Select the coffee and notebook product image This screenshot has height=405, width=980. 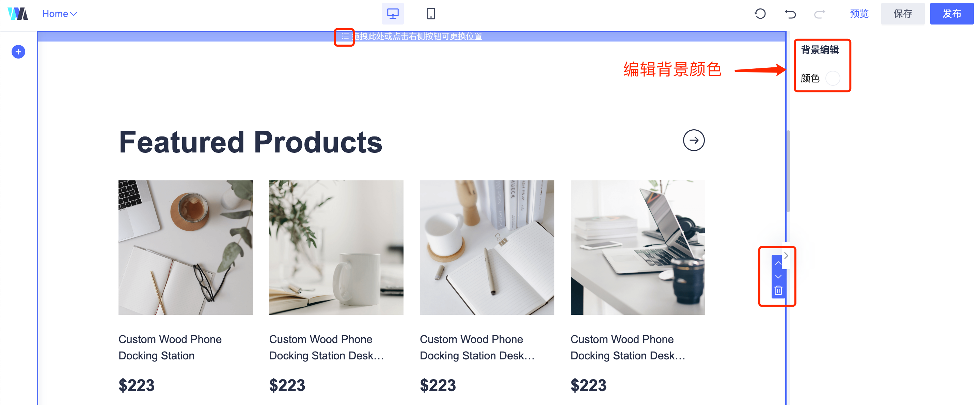[186, 247]
